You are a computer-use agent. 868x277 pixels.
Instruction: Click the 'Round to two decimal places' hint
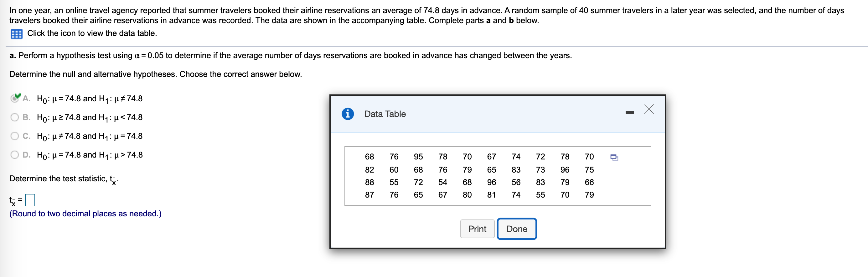(x=85, y=214)
